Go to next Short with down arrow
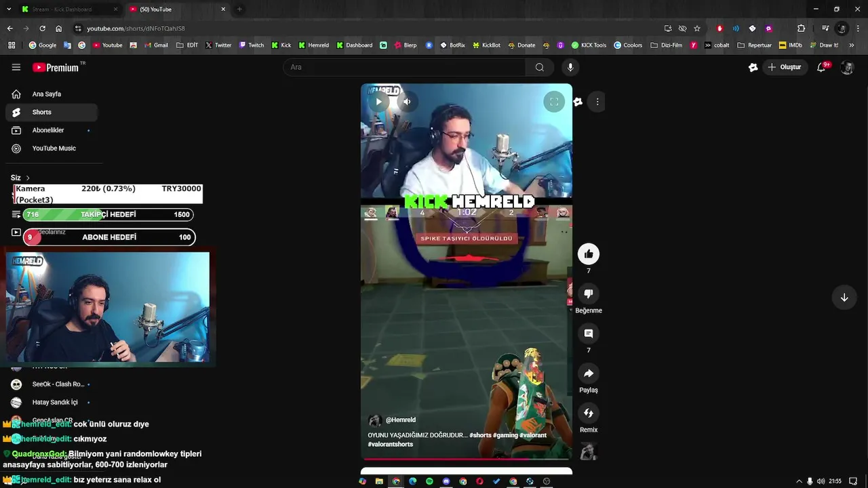Screen dimensions: 868x488 [x=844, y=298]
